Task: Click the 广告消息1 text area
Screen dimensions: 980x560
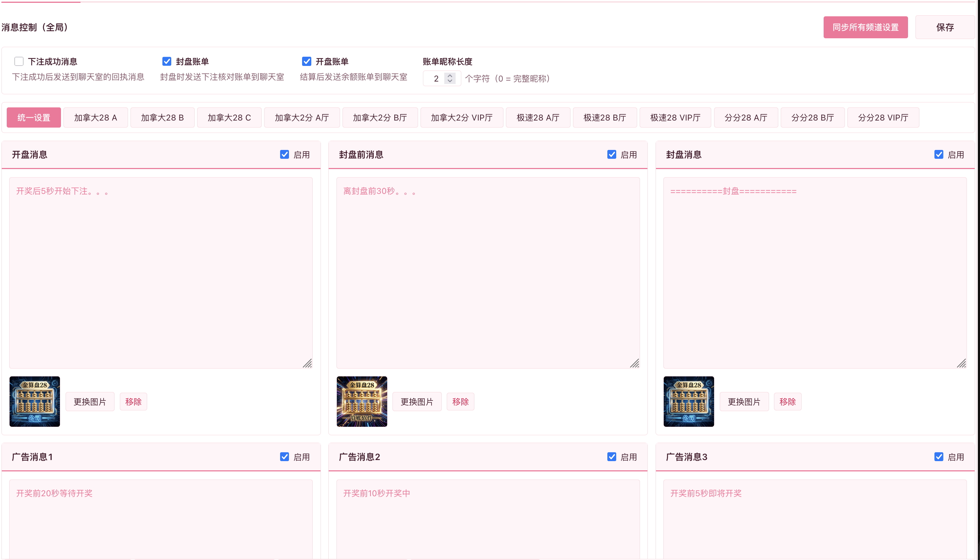Action: [161, 519]
